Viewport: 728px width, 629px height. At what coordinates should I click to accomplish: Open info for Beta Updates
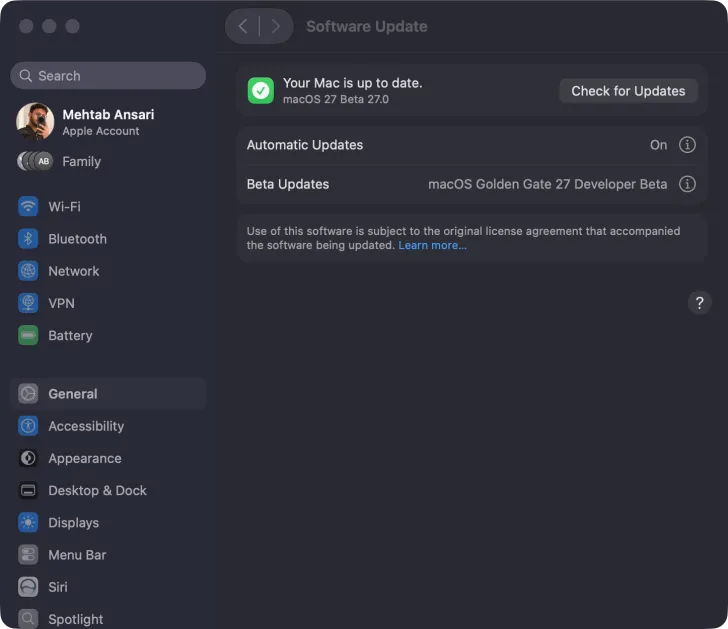[687, 184]
